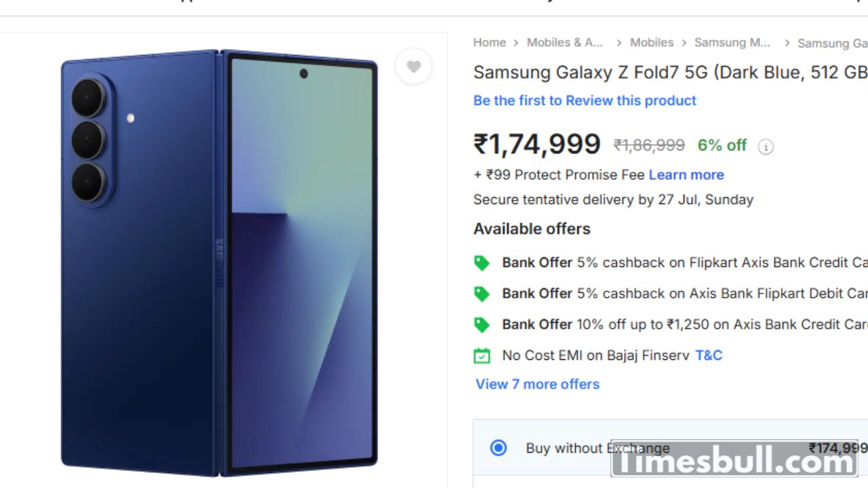
Task: Select Buy without Exchange radio button
Action: [x=498, y=448]
